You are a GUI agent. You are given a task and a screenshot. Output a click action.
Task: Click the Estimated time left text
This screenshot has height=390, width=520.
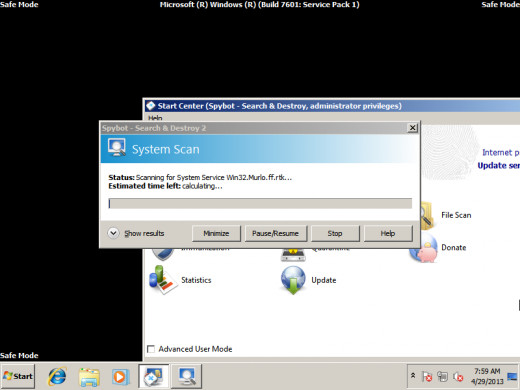tap(165, 186)
